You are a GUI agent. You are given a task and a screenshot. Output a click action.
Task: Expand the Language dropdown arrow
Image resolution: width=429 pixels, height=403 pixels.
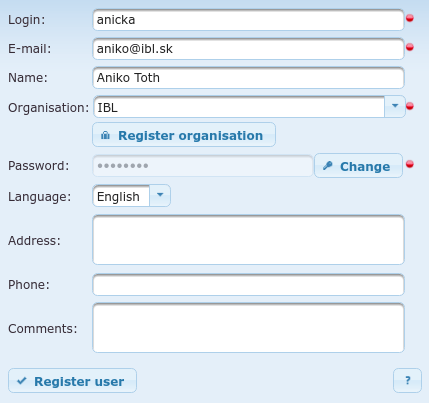pos(160,195)
